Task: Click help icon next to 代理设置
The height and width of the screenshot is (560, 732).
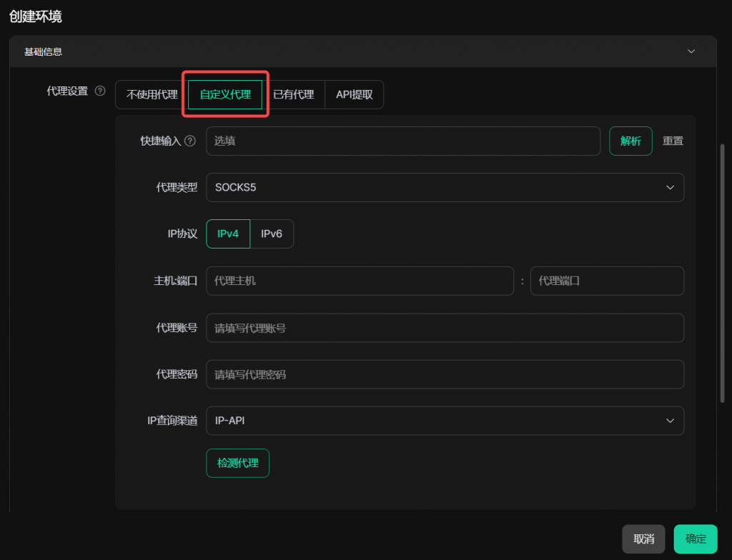Action: [100, 91]
